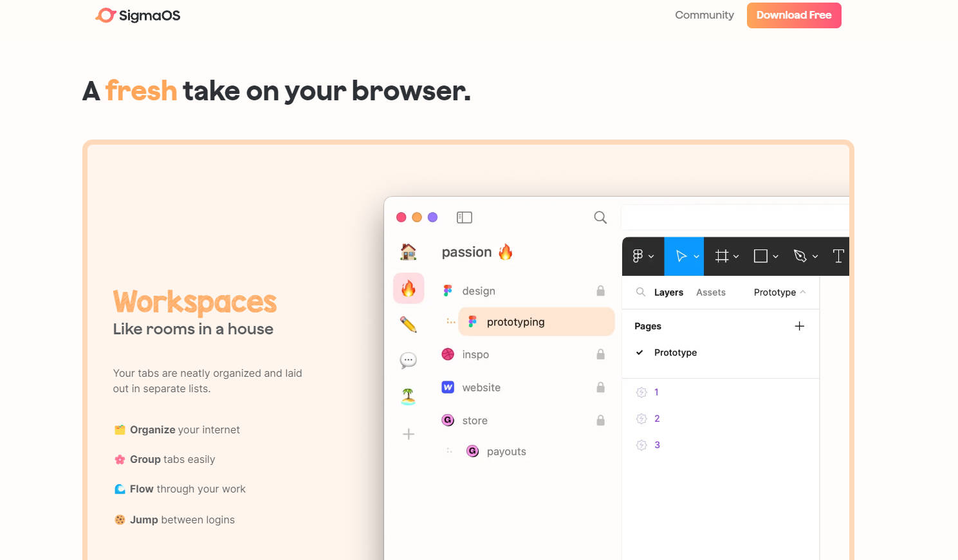This screenshot has width=958, height=560.
Task: Open the Frame tool dropdown arrow
Action: (x=736, y=257)
